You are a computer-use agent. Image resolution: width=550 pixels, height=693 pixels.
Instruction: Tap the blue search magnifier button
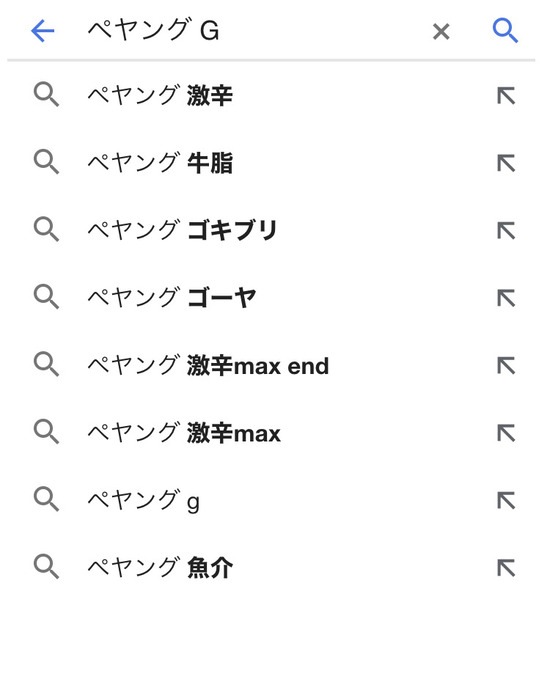tap(505, 30)
